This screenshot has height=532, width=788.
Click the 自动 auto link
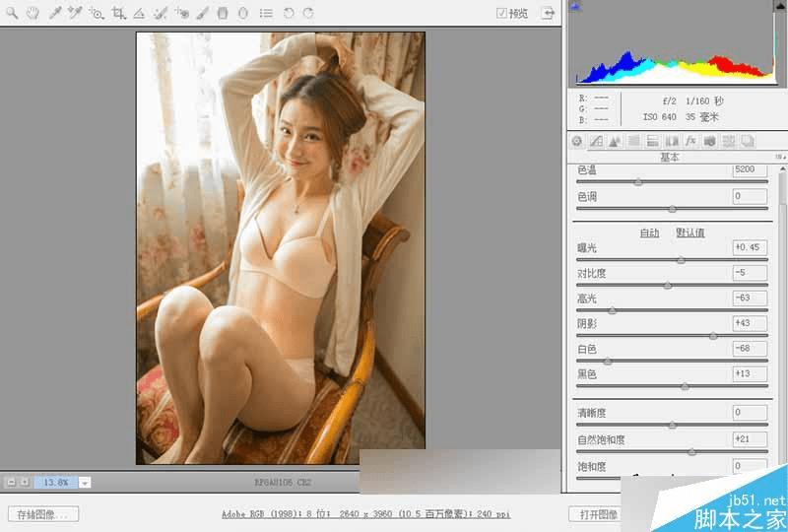(649, 233)
